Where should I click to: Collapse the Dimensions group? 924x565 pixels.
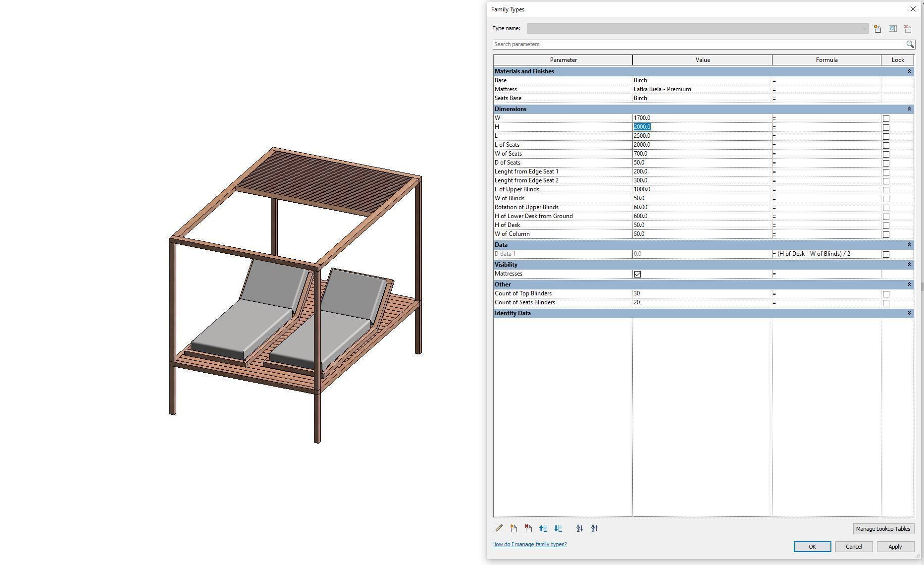click(x=909, y=109)
